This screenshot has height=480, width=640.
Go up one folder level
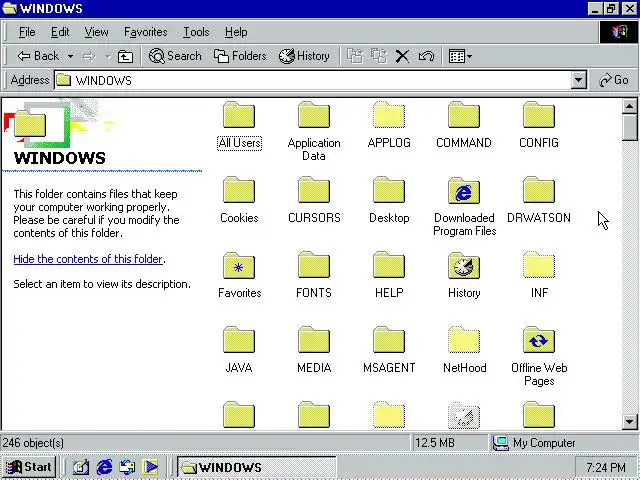[x=125, y=56]
